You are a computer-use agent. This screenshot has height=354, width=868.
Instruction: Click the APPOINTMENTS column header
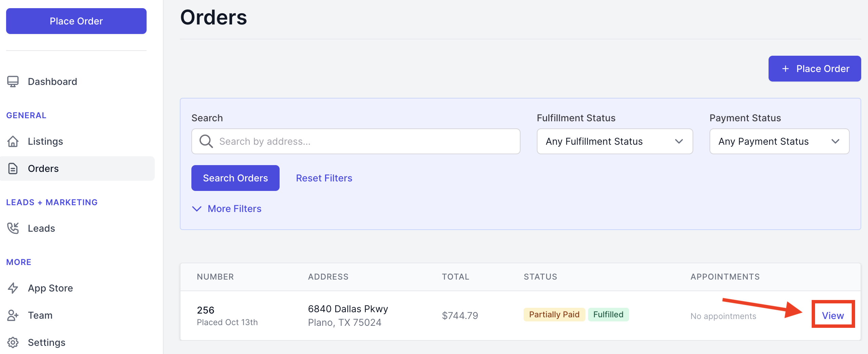tap(725, 277)
